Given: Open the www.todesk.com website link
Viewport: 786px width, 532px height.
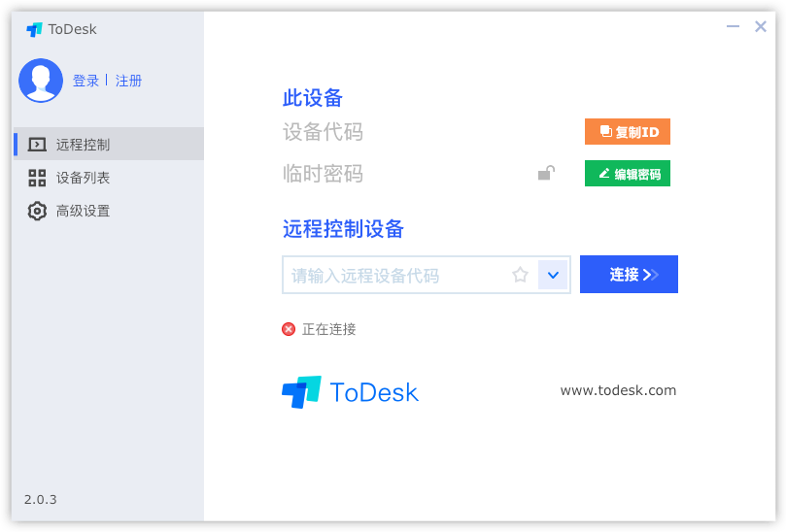Looking at the screenshot, I should coord(618,390).
